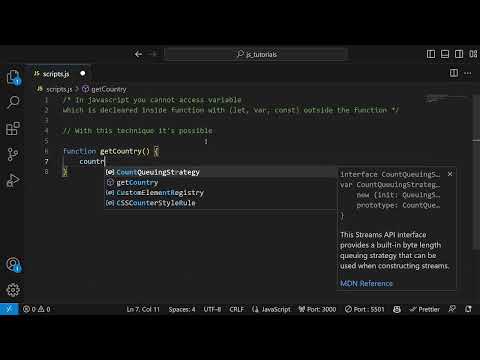
Task: Close the suggestion details panel
Action: pos(450,174)
